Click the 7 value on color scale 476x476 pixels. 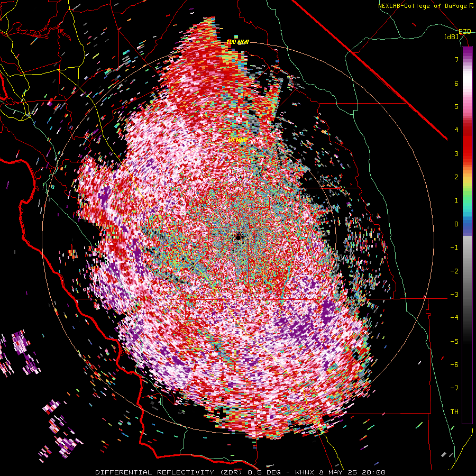456,59
